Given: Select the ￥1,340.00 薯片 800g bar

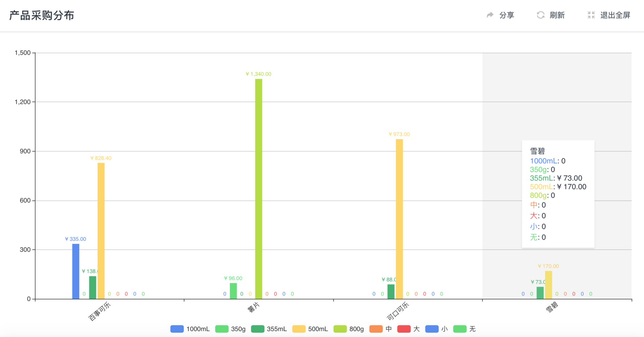Looking at the screenshot, I should pyautogui.click(x=259, y=189).
